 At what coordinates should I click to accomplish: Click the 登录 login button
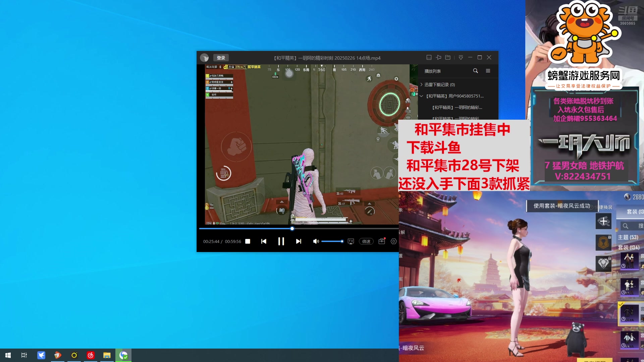(221, 58)
